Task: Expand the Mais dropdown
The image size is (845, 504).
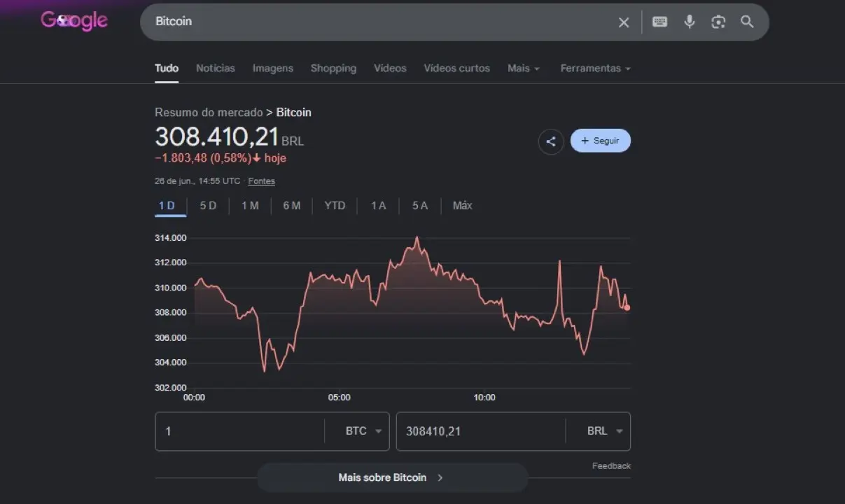Action: pyautogui.click(x=524, y=68)
